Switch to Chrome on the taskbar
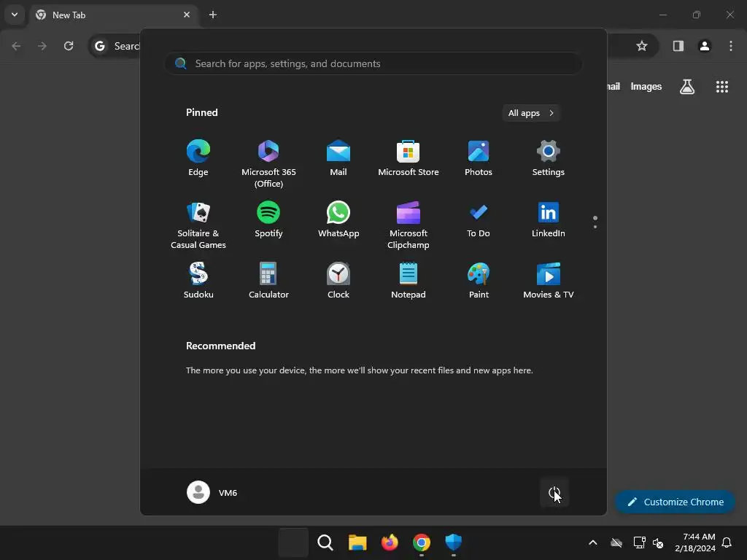The height and width of the screenshot is (560, 747). point(422,542)
